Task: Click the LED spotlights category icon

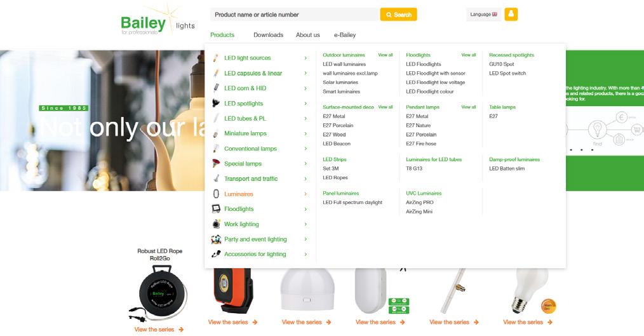Action: click(216, 104)
